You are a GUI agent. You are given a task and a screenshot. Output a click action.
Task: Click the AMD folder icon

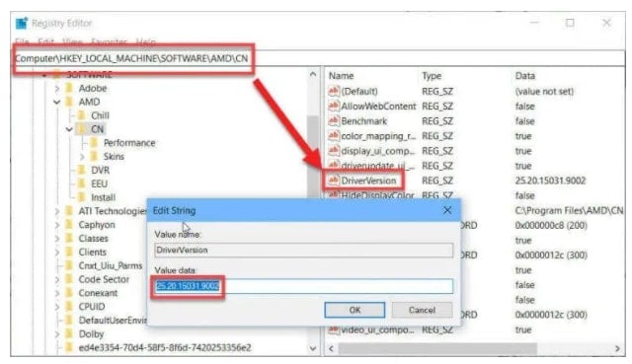coord(69,102)
